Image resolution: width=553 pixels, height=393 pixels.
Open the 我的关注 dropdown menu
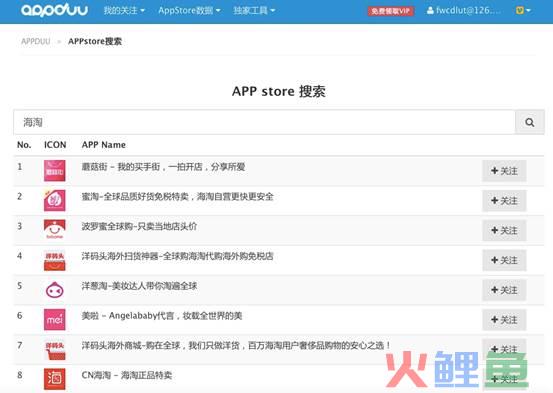pyautogui.click(x=124, y=11)
